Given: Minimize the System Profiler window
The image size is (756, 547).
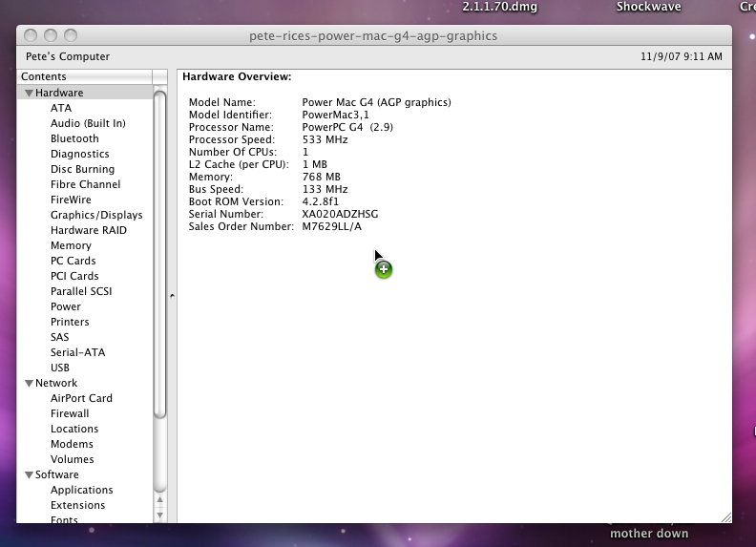Looking at the screenshot, I should point(51,35).
